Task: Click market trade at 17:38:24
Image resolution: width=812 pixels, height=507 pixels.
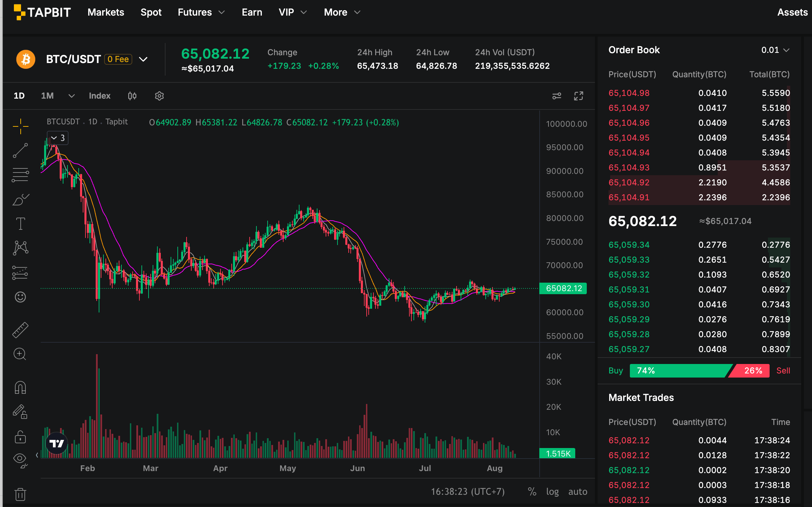Action: pyautogui.click(x=699, y=440)
